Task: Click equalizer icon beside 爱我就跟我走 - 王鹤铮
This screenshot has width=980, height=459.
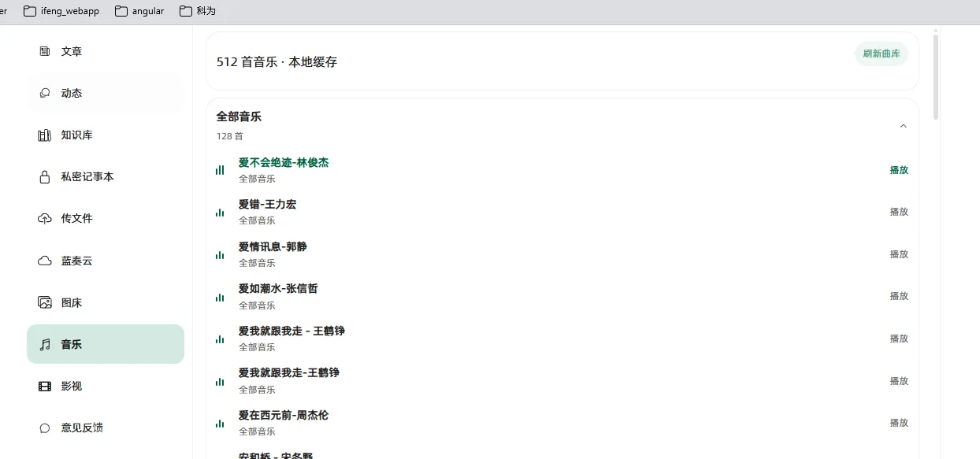Action: (x=220, y=339)
